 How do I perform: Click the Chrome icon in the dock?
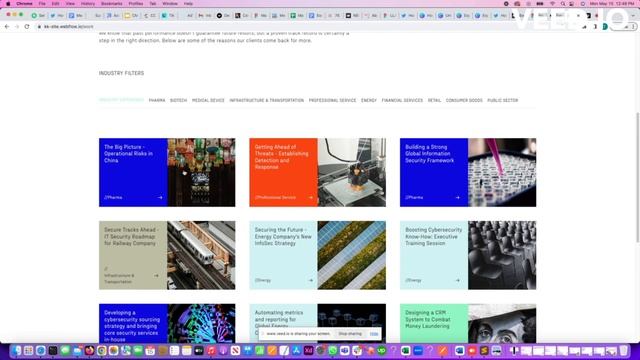click(x=102, y=351)
